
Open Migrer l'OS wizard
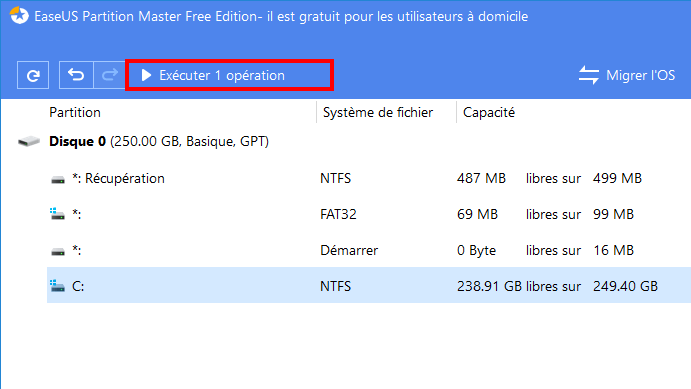627,75
